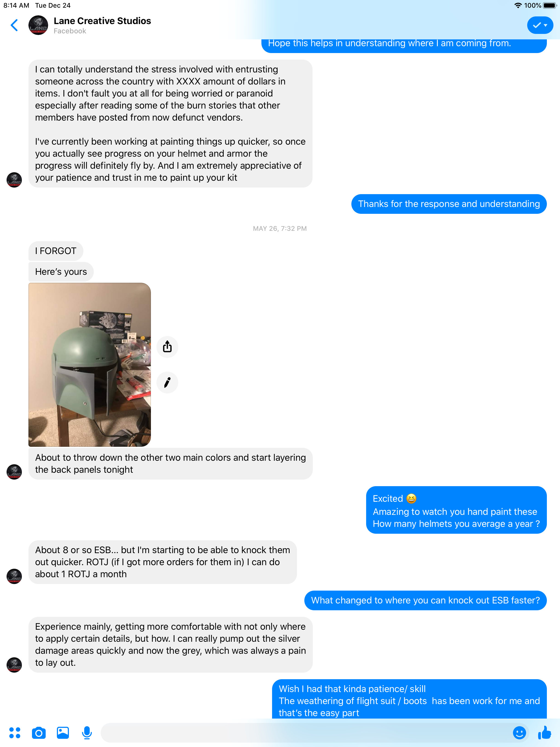Open Lane Creative Studios profile picture
This screenshot has height=747, width=560.
click(x=38, y=25)
